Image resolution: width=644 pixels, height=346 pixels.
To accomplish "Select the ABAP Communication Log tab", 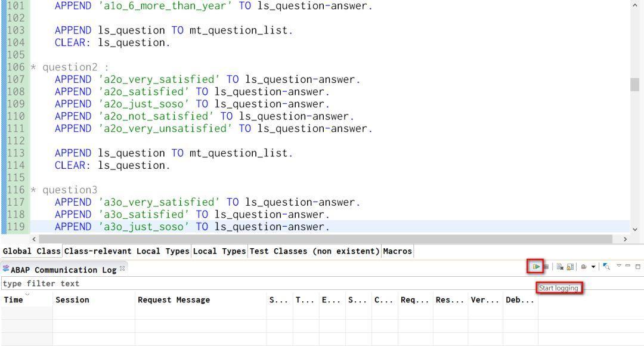I will pyautogui.click(x=64, y=270).
